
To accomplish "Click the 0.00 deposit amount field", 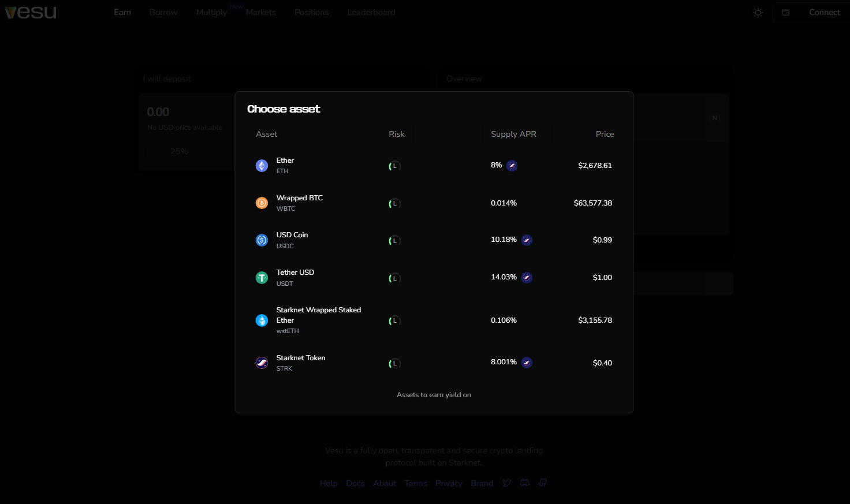I will click(158, 112).
